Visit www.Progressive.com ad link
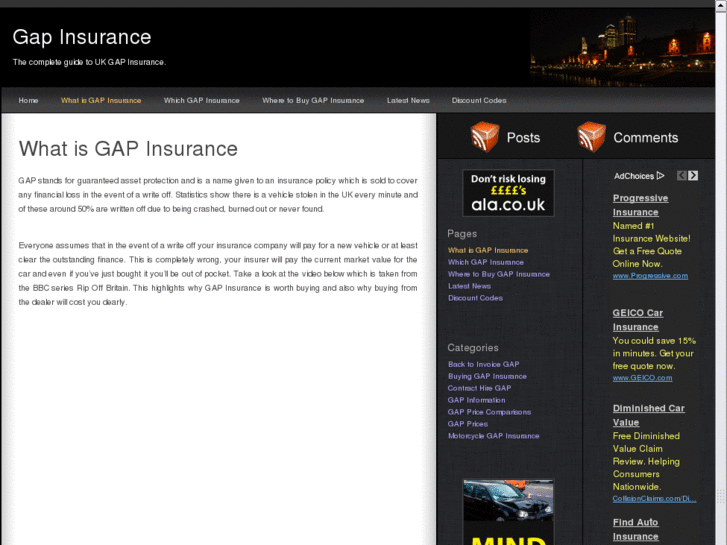 (650, 276)
